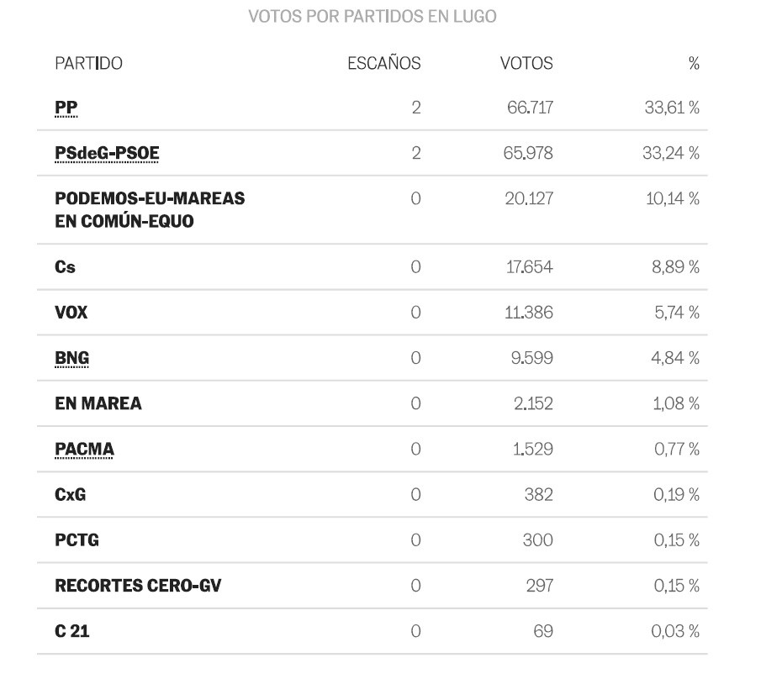Open the PSdeG-PSOE party link
Screen dimensions: 766x700
coord(107,153)
